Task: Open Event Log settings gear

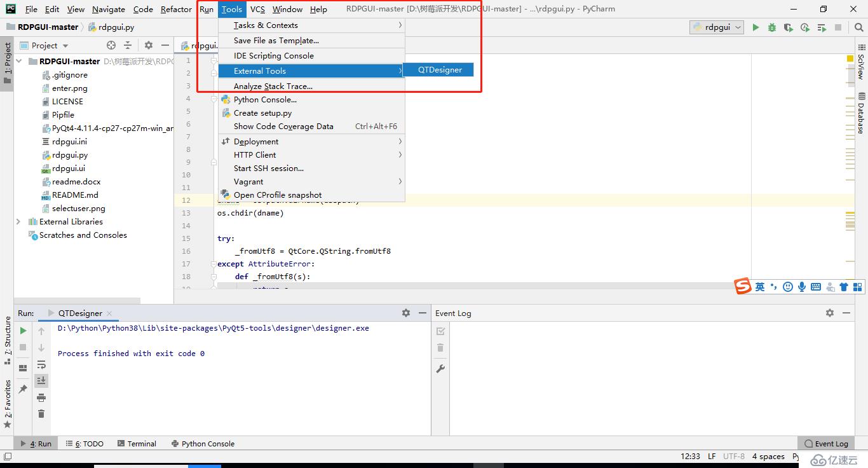Action: 829,313
